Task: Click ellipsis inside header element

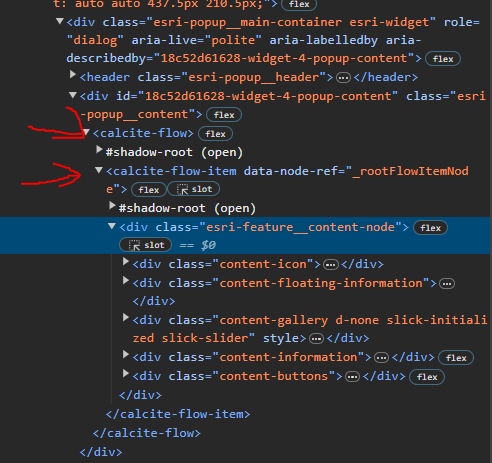Action: (343, 78)
